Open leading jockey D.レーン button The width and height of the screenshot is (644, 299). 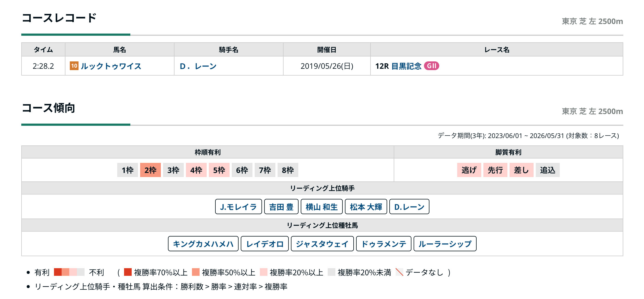[x=409, y=207]
